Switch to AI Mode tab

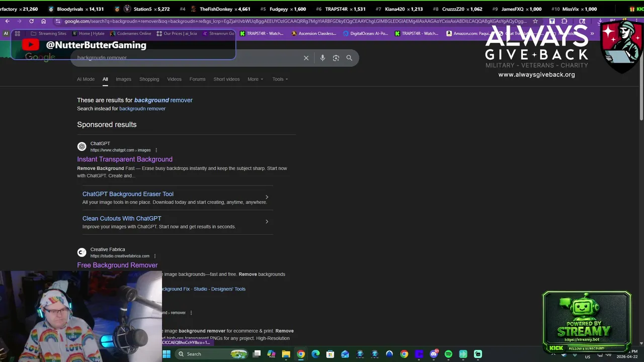pyautogui.click(x=86, y=79)
